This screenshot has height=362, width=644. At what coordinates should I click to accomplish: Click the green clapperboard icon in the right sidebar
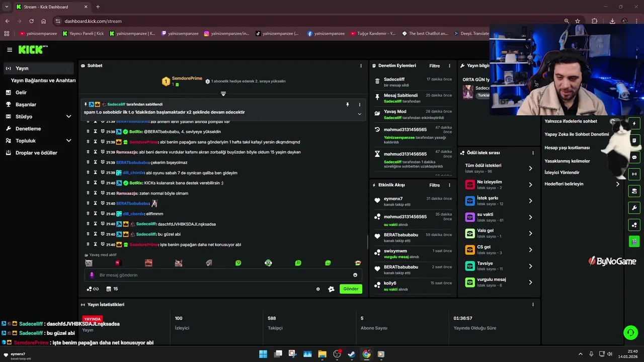(634, 241)
